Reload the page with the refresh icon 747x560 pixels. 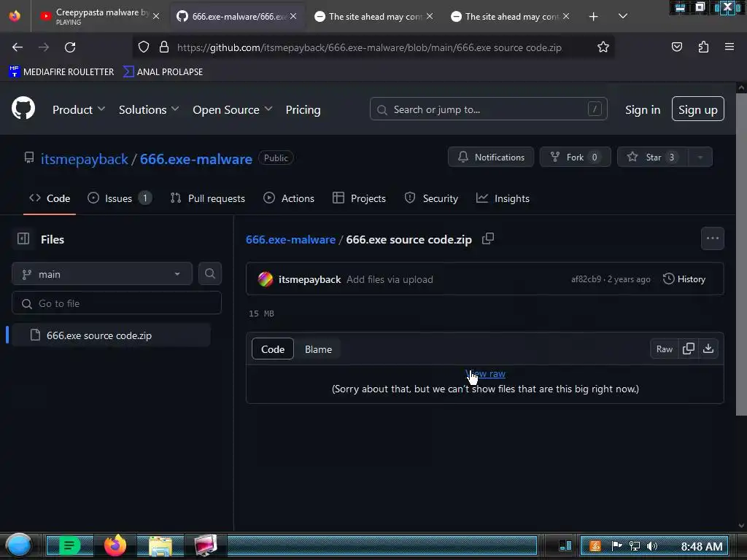point(70,47)
